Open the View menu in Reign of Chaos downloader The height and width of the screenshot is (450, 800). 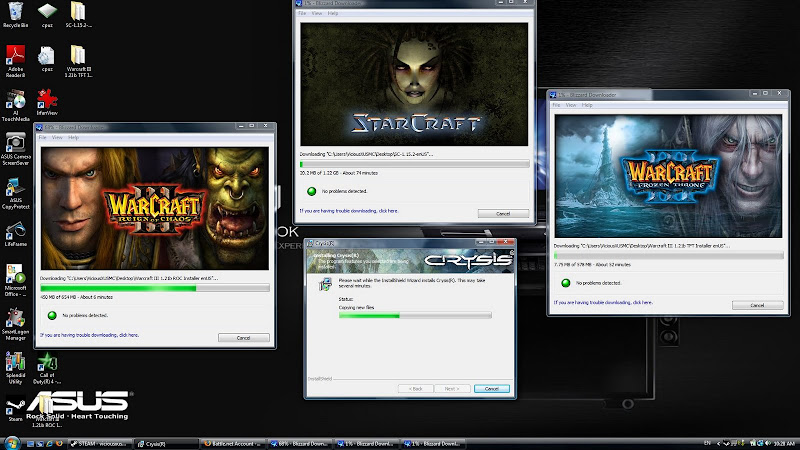pos(57,138)
